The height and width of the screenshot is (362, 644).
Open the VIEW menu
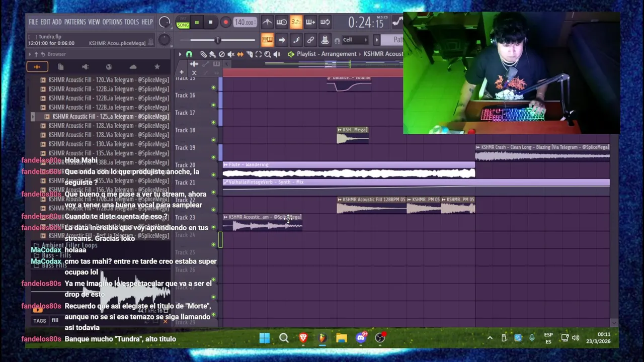point(94,22)
